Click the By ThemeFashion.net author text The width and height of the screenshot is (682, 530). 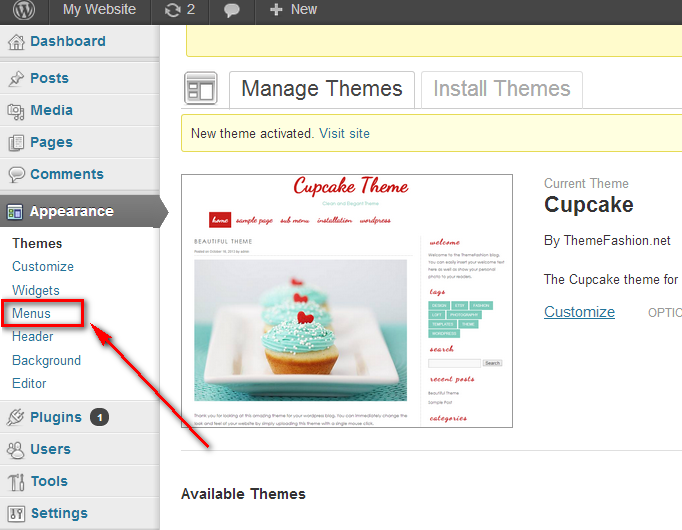tap(607, 240)
